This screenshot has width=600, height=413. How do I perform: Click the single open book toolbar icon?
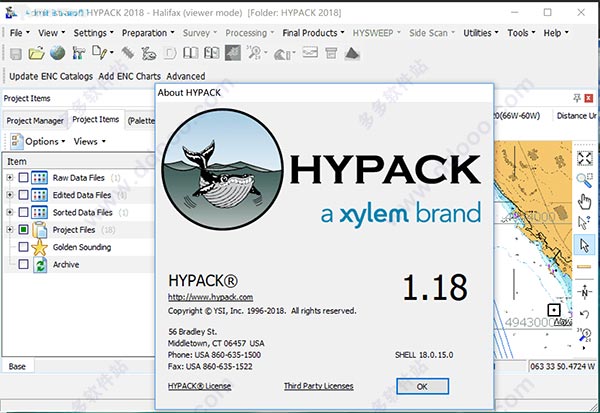click(191, 53)
